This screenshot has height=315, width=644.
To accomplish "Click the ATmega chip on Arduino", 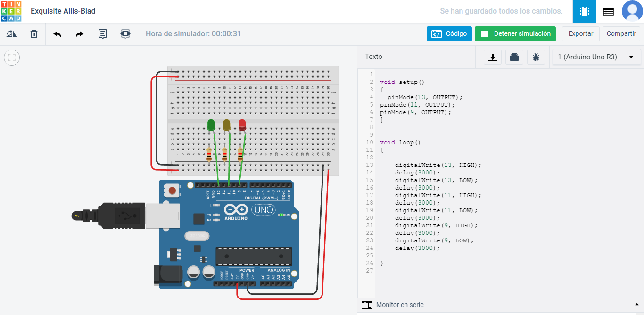I will [x=254, y=256].
